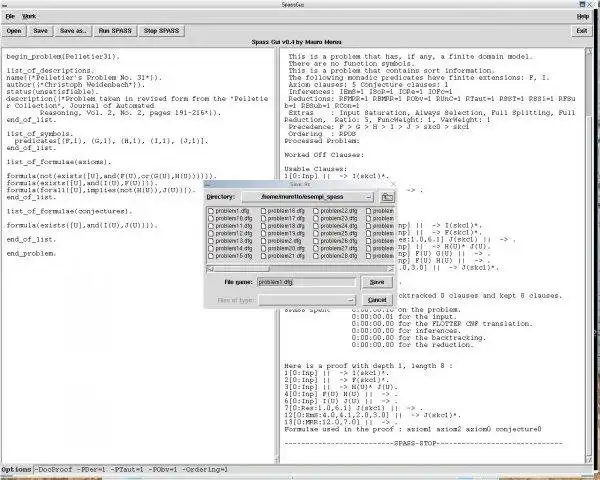The height and width of the screenshot is (480, 600).
Task: Select file name problem25.dfg
Action: 339,233
